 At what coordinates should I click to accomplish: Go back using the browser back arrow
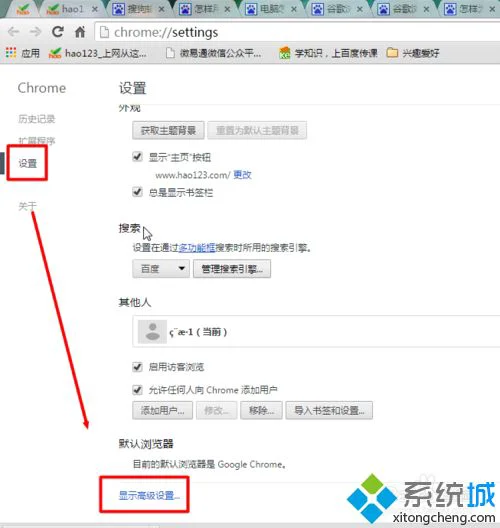click(13, 32)
